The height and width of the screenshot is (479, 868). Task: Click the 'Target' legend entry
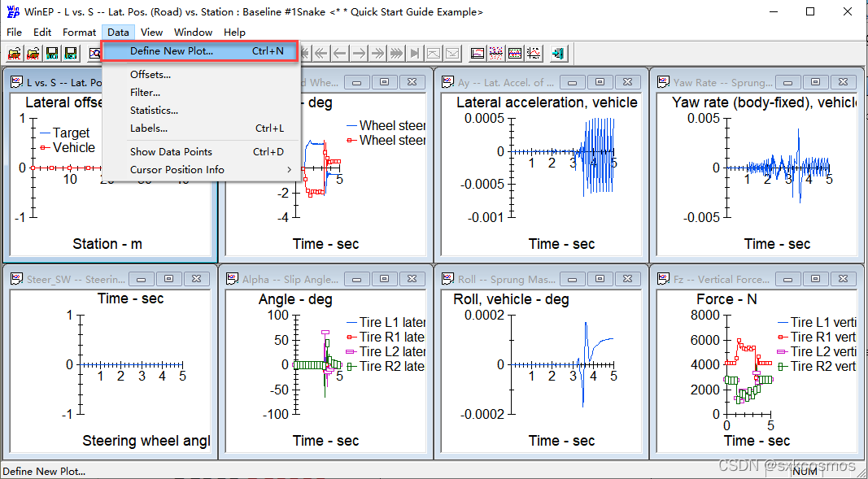pos(64,133)
